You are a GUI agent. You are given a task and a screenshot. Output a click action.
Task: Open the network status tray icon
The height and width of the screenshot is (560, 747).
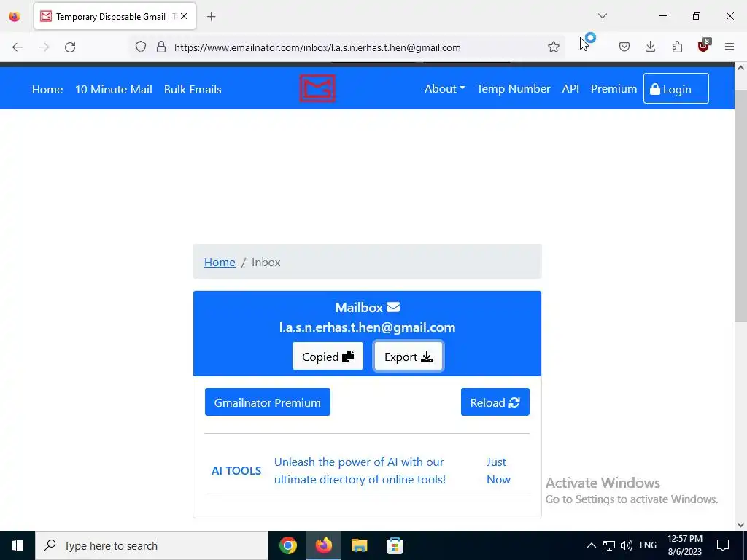point(609,545)
